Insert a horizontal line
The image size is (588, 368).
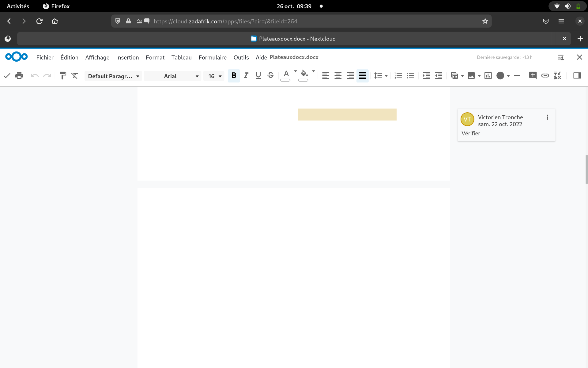pos(517,76)
